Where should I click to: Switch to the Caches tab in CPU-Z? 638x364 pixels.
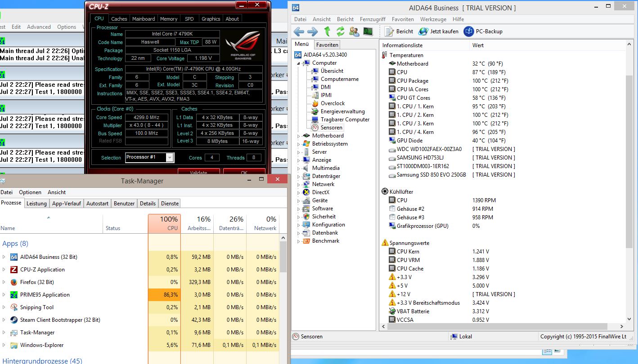(119, 19)
